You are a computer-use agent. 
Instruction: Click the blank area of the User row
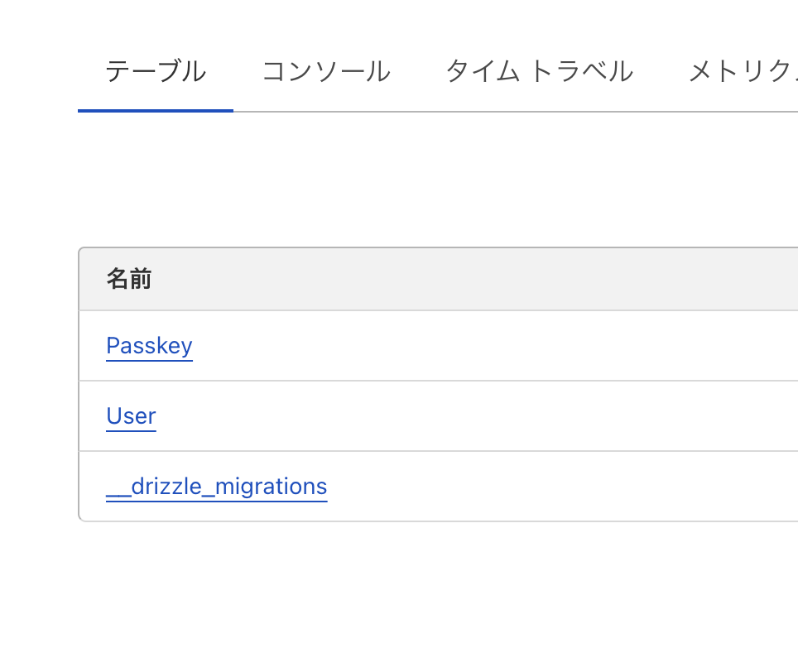click(x=497, y=416)
